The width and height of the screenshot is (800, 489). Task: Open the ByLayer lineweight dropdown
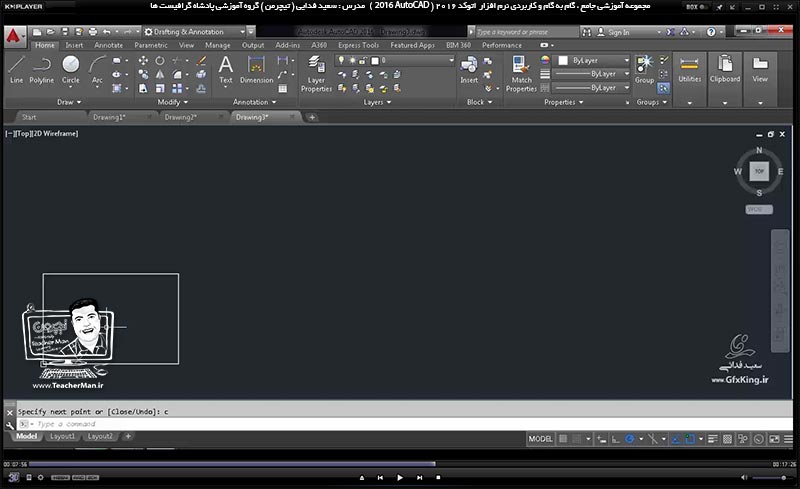click(x=592, y=74)
